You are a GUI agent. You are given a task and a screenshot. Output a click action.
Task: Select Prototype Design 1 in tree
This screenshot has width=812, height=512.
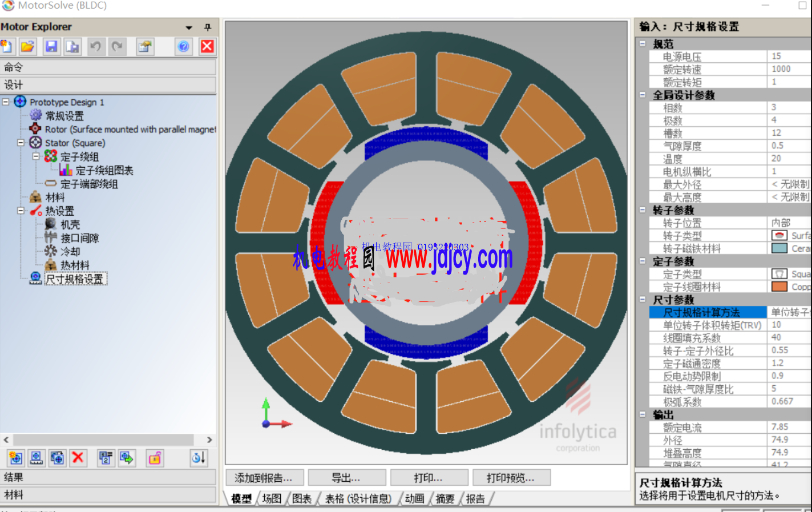click(67, 102)
